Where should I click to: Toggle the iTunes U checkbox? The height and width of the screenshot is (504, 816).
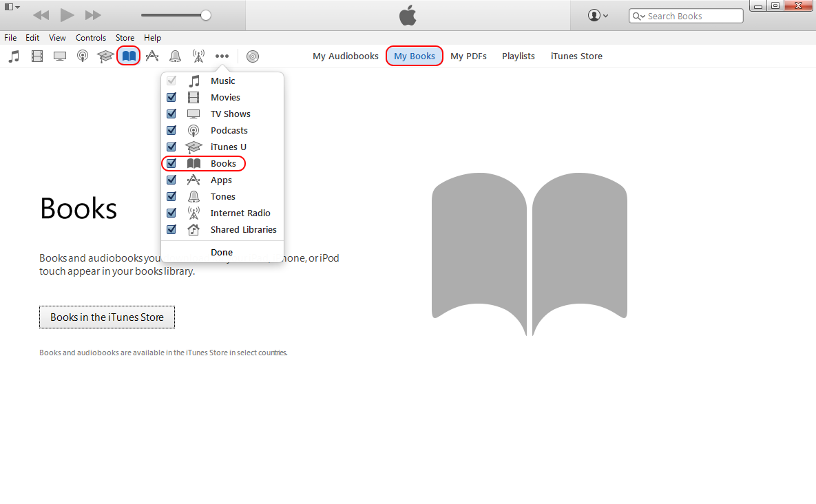click(x=171, y=147)
